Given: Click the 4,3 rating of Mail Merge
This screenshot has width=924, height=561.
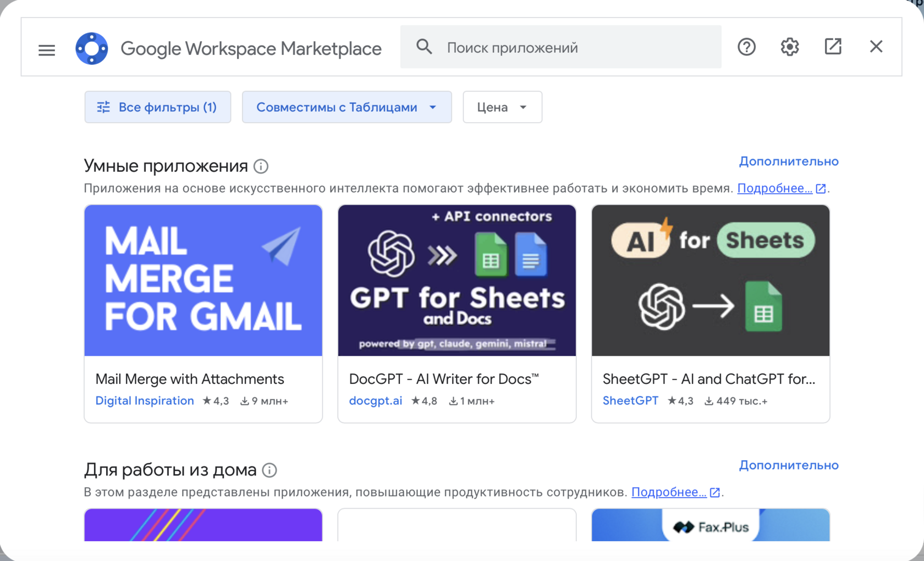Looking at the screenshot, I should click(x=216, y=401).
